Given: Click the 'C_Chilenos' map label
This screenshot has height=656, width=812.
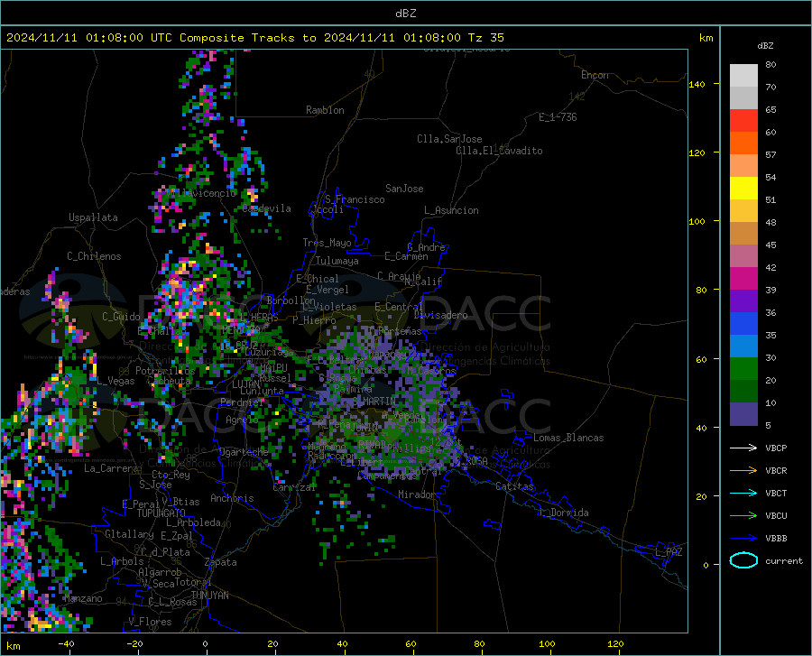Looking at the screenshot, I should coord(94,256).
